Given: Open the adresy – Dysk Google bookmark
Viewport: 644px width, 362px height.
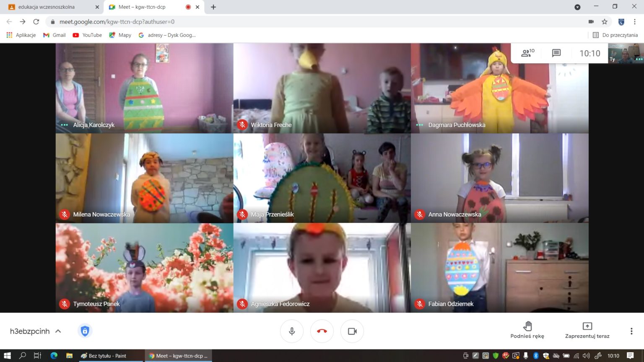Looking at the screenshot, I should [167, 35].
